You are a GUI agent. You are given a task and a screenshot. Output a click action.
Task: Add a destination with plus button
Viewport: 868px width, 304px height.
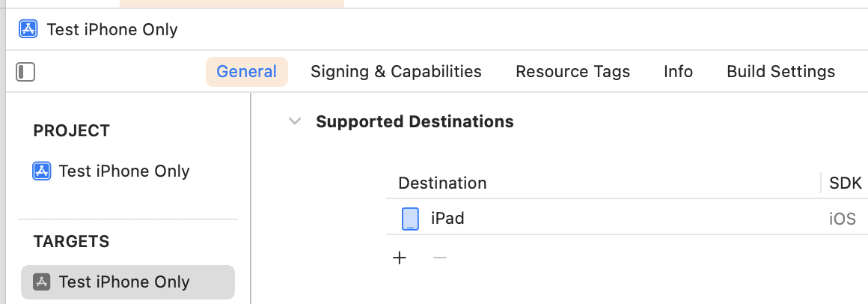pos(400,258)
